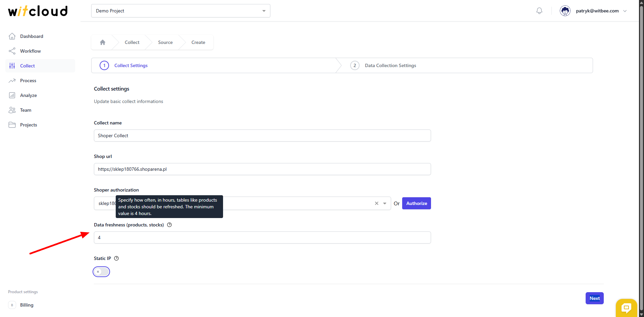Click the Collect sliders icon in sidebar
644x317 pixels.
(12, 66)
